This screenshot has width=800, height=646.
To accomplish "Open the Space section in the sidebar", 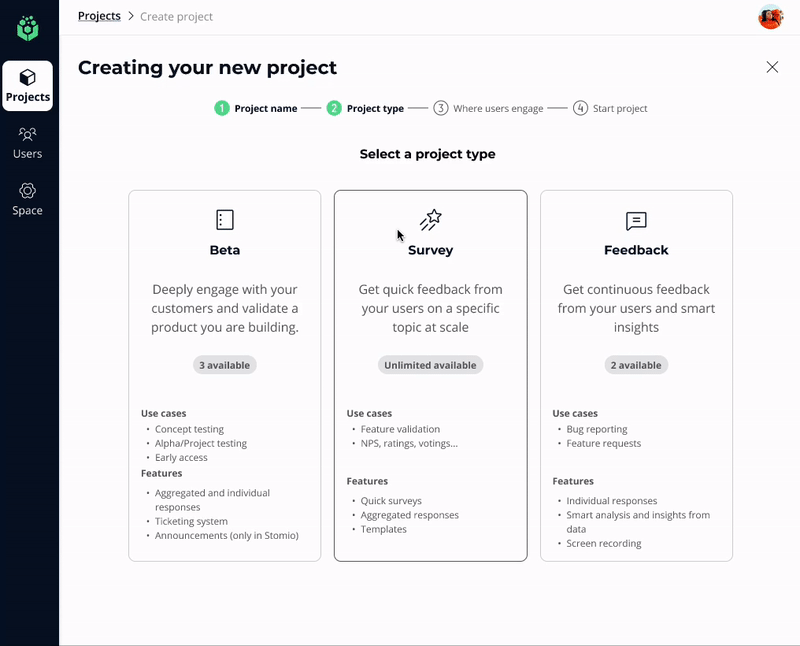I will [x=27, y=199].
